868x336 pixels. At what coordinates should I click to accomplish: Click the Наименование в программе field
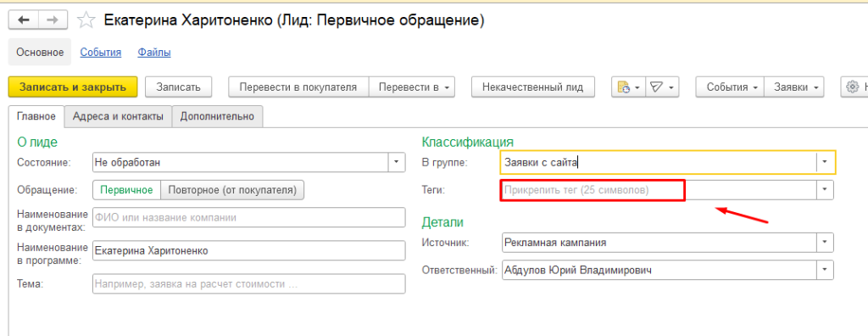point(249,250)
